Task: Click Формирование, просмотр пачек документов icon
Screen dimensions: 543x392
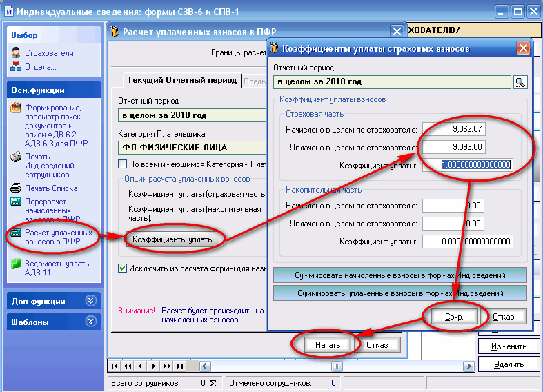Action: pos(16,108)
